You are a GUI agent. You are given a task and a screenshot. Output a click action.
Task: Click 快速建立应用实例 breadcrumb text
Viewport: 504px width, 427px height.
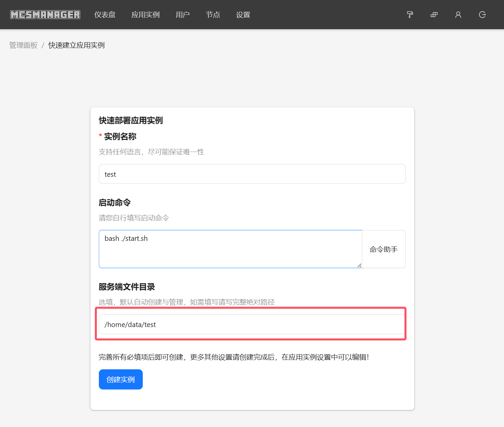(76, 45)
